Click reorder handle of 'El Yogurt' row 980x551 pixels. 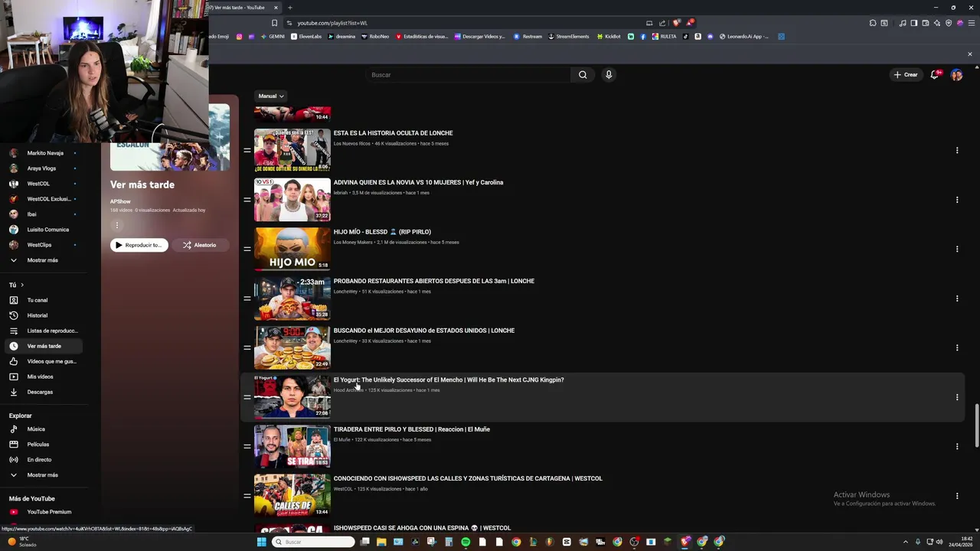(247, 397)
